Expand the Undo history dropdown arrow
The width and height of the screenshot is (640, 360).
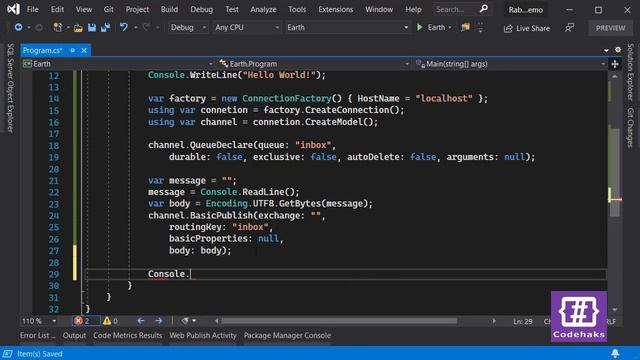point(135,27)
